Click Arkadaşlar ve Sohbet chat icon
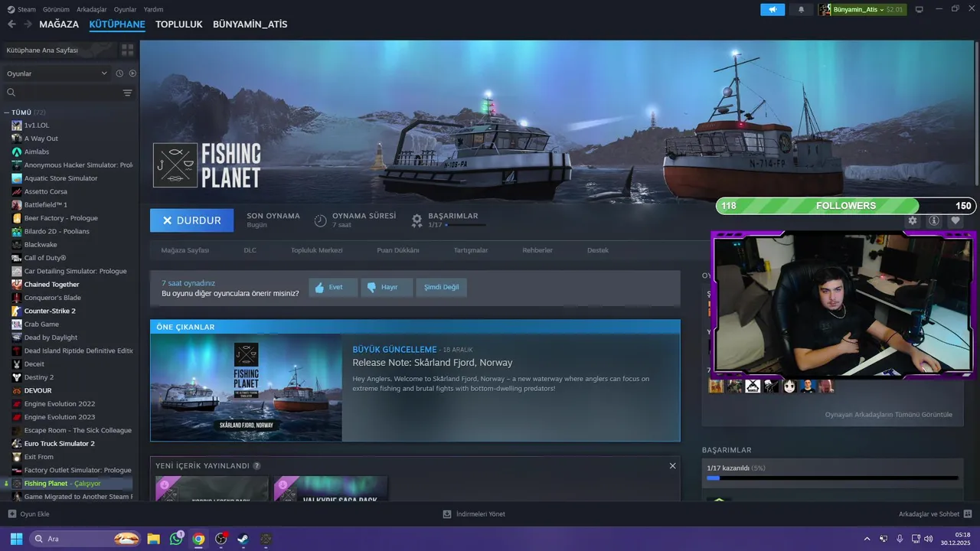This screenshot has width=980, height=551. pyautogui.click(x=968, y=514)
